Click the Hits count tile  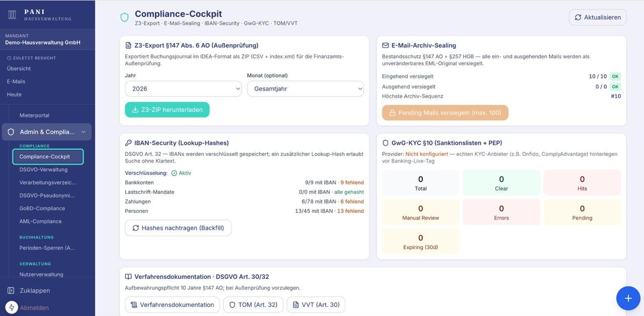click(582, 183)
